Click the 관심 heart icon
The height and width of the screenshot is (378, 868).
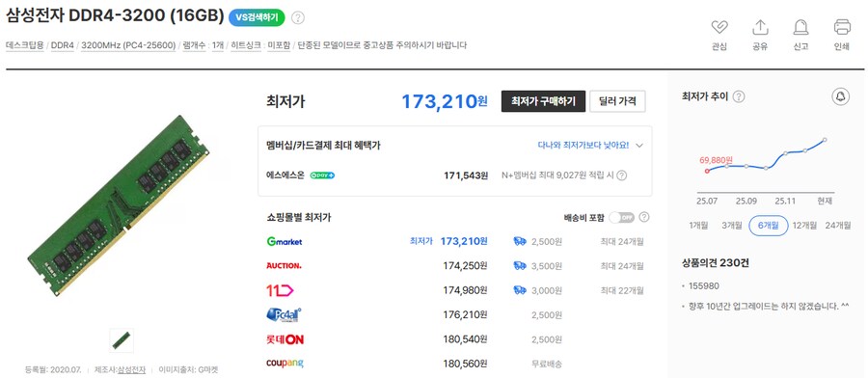point(719,27)
